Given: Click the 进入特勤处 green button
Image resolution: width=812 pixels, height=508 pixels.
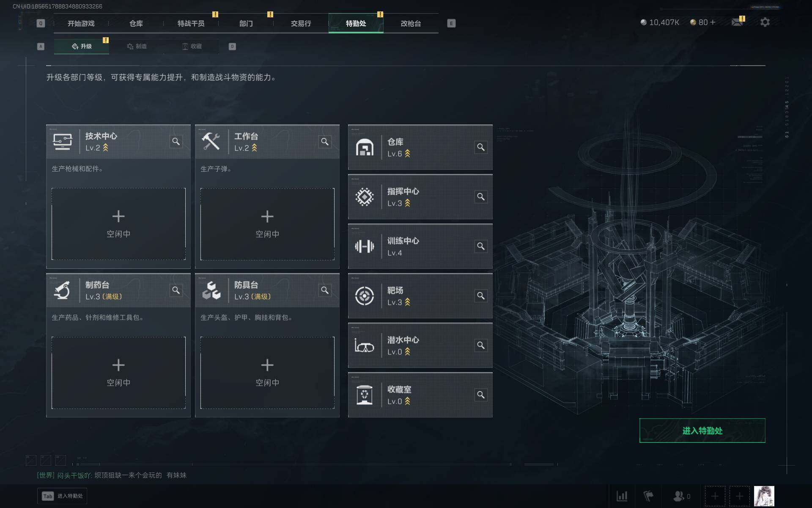Looking at the screenshot, I should tap(702, 431).
